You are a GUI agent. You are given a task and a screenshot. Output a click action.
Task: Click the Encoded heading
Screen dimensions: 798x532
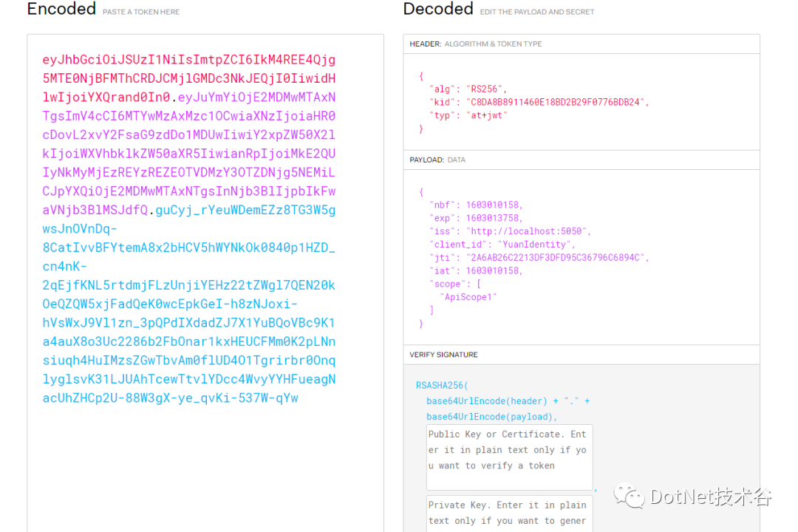coord(61,9)
